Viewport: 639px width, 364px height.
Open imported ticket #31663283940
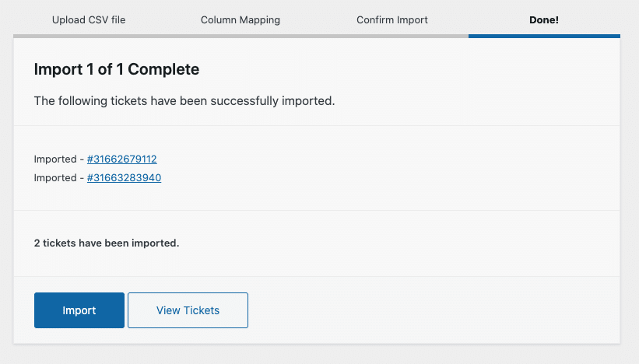tap(125, 178)
